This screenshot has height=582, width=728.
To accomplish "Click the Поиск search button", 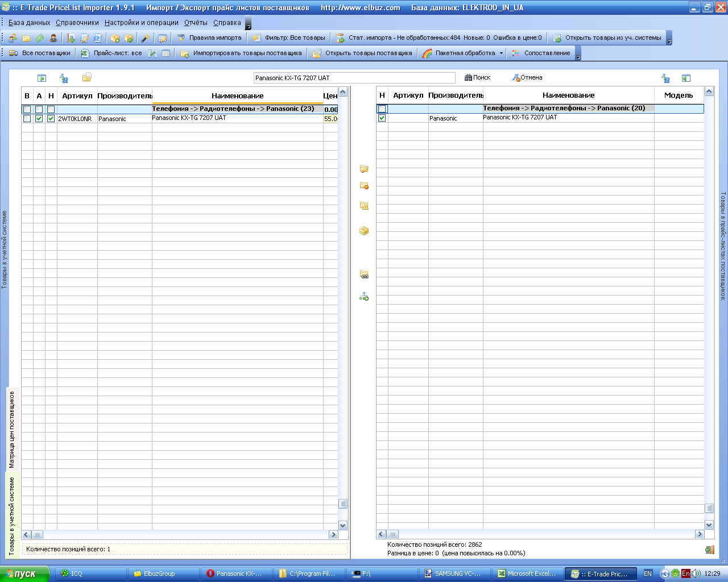I will pos(477,78).
